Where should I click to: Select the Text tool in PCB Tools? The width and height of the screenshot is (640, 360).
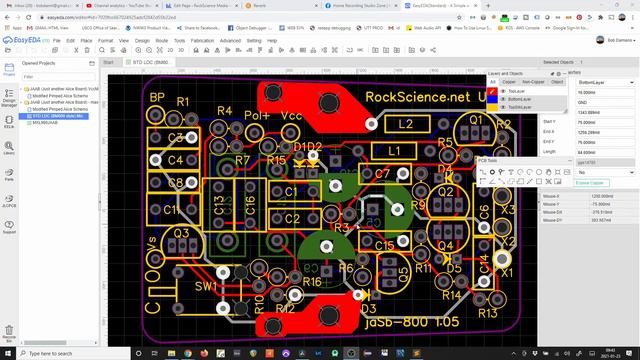pos(511,172)
